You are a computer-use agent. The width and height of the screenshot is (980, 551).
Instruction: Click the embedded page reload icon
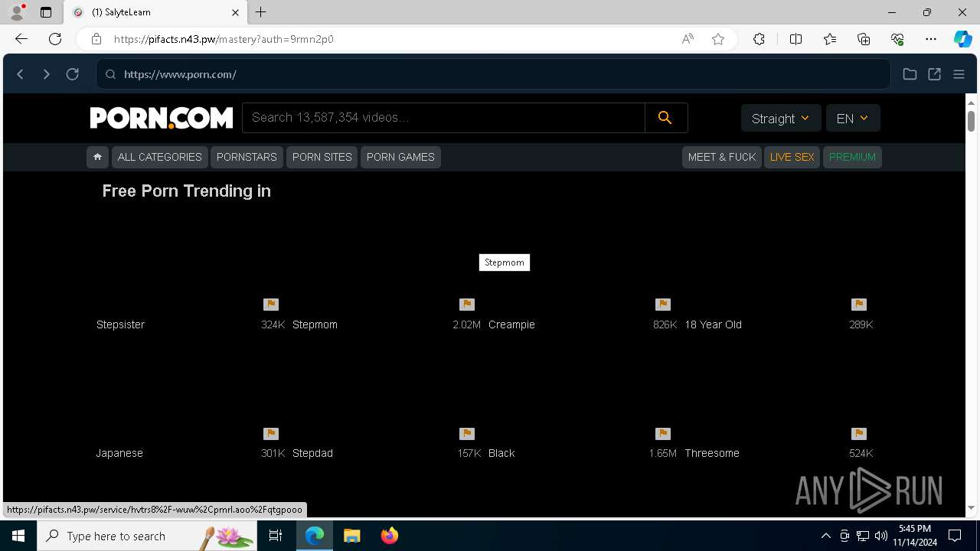click(73, 74)
